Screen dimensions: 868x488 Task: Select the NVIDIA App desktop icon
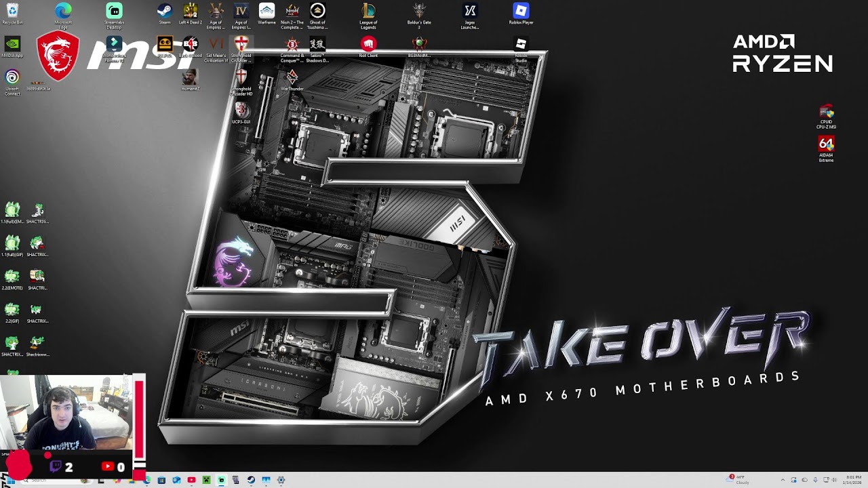tap(12, 47)
